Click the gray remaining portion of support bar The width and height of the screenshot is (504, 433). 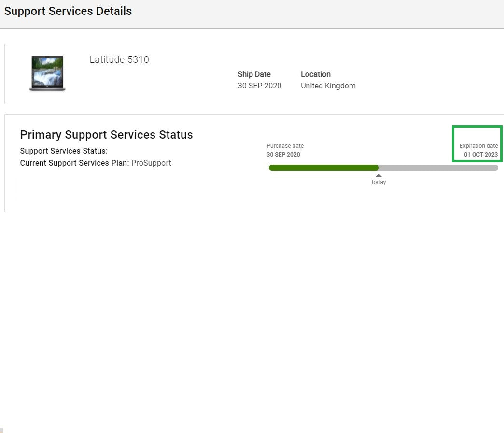pos(438,168)
